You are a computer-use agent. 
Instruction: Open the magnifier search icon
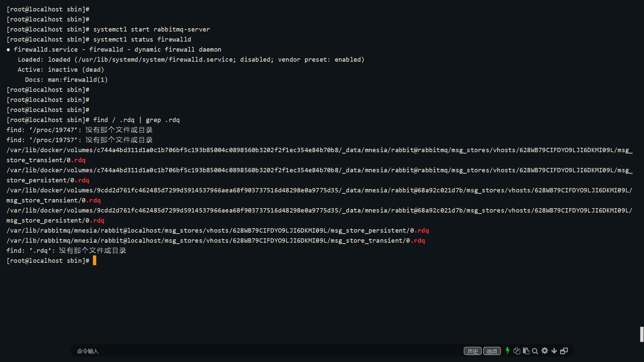click(x=535, y=351)
